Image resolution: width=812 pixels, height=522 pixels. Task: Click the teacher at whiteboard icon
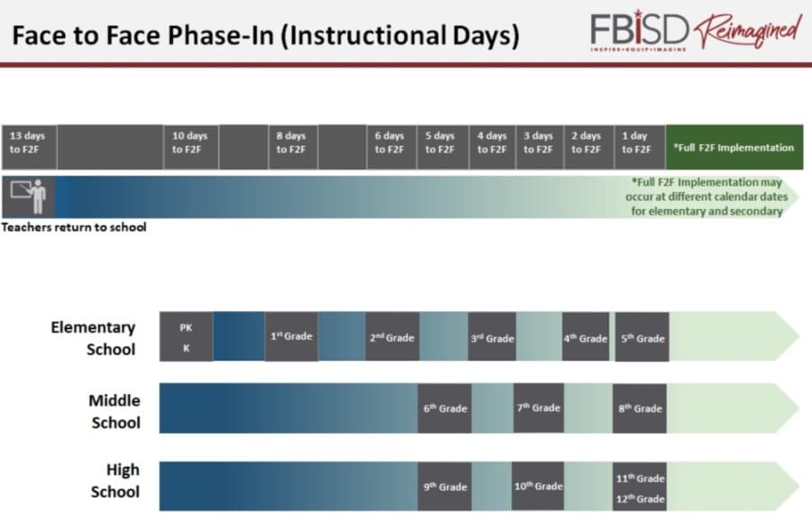point(29,197)
